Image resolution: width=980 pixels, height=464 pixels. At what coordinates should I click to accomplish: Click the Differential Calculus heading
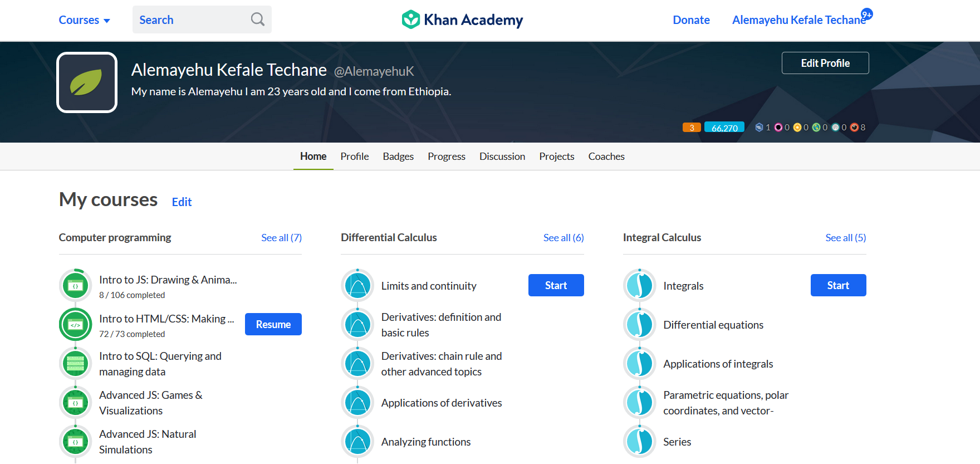(x=389, y=238)
